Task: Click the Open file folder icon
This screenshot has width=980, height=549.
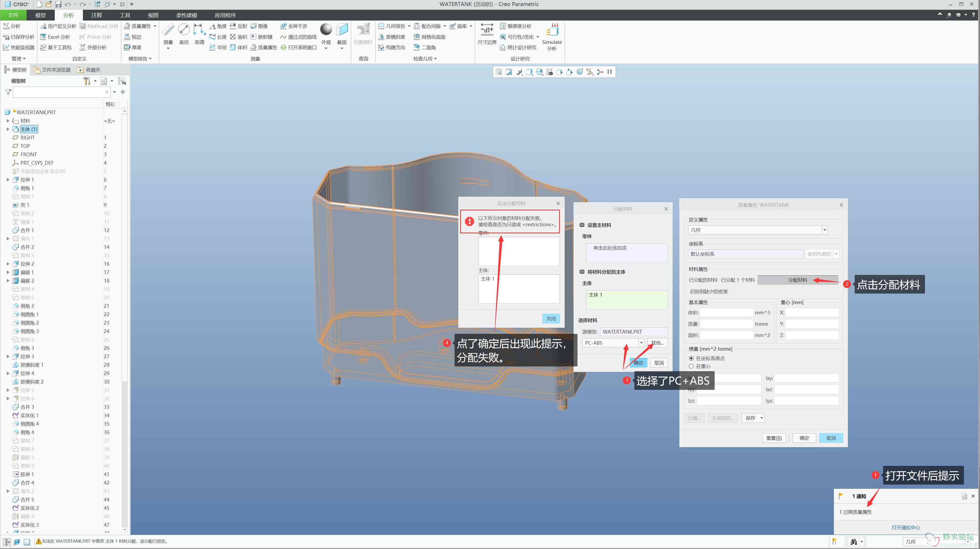Action: pos(48,4)
